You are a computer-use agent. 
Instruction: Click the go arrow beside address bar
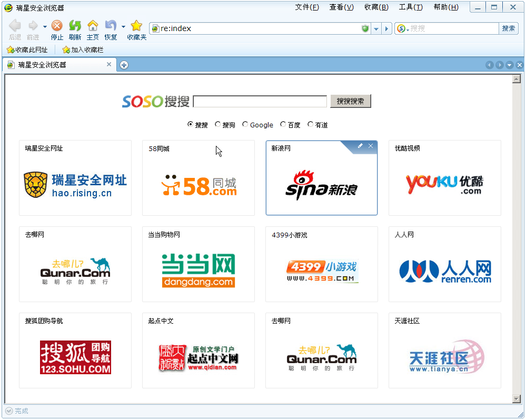(386, 29)
